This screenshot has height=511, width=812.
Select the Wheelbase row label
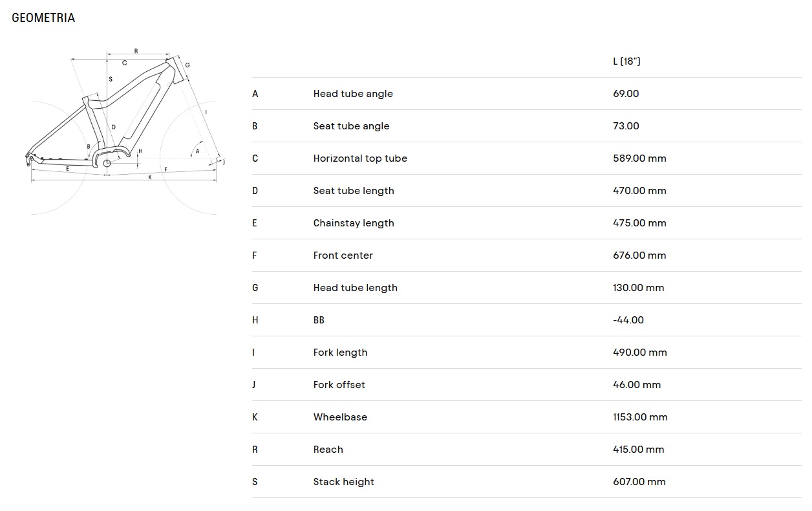(x=340, y=417)
